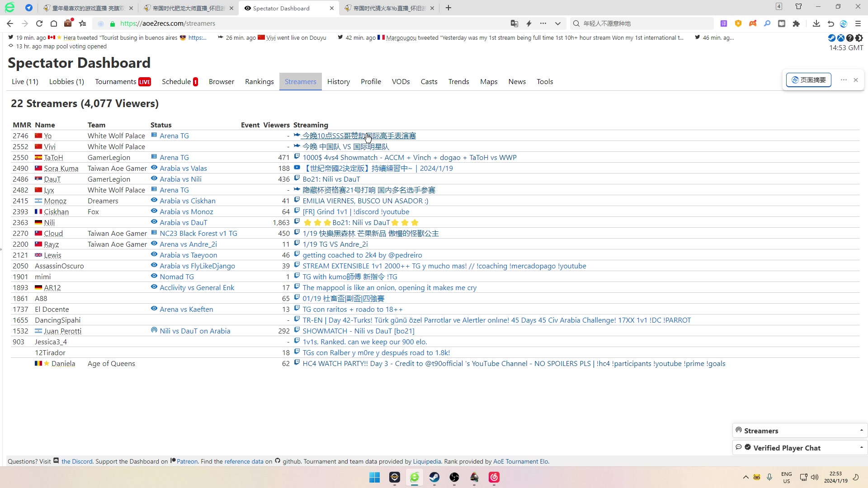Toggle dark mode with the half-circle theme icon

[x=859, y=38]
